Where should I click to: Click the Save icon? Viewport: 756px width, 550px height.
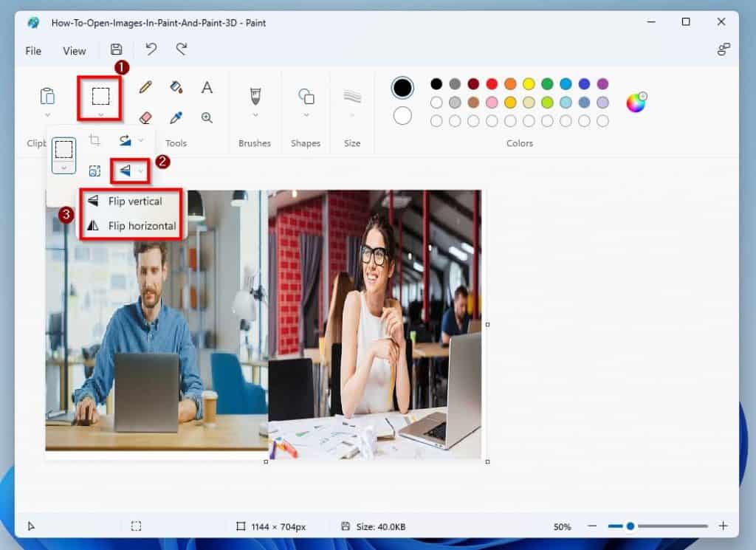pyautogui.click(x=116, y=49)
